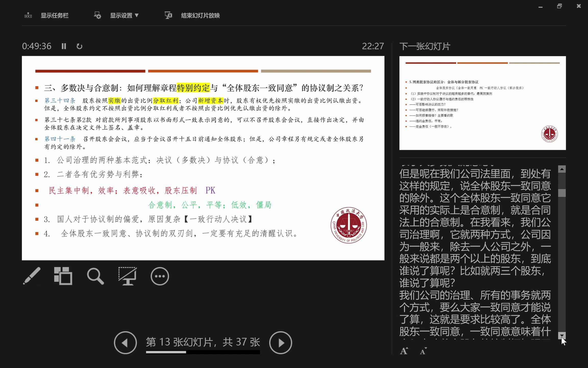Click the next slide preview thumbnail
This screenshot has height=368, width=588.
pyautogui.click(x=482, y=103)
